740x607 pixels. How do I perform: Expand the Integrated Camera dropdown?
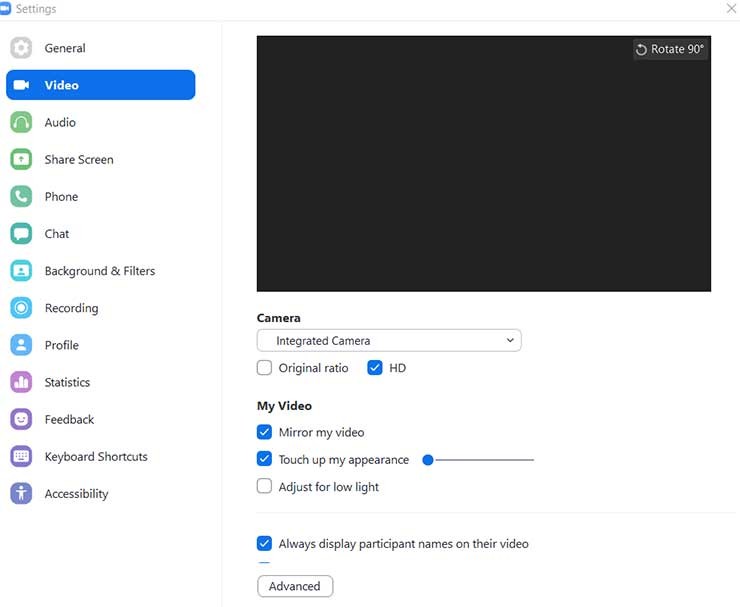[389, 341]
